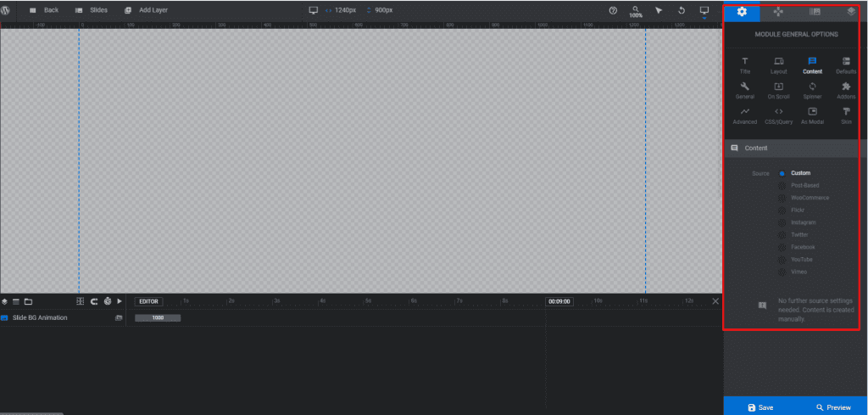This screenshot has width=868, height=415.
Task: Play the timeline animation
Action: pyautogui.click(x=119, y=301)
